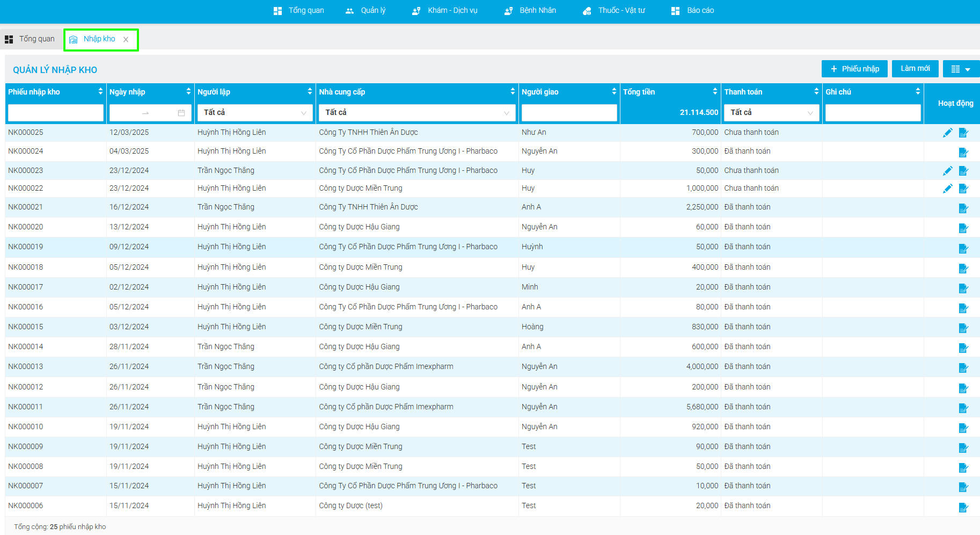This screenshot has height=535, width=980.
Task: Click Làm mới refresh button
Action: click(x=915, y=69)
